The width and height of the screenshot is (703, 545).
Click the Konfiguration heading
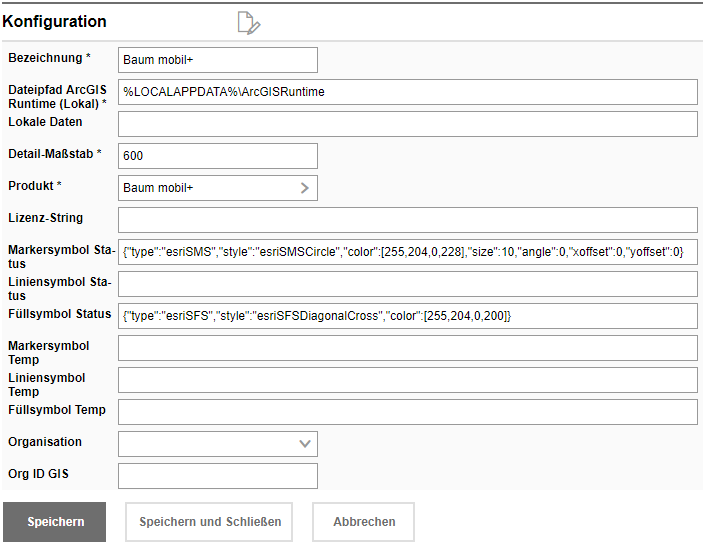(55, 21)
